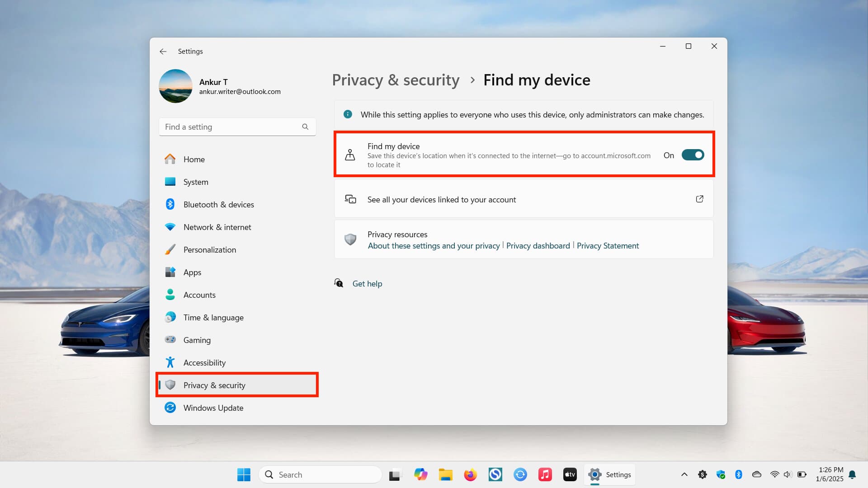
Task: Click About these settings and your privacy
Action: coord(433,245)
